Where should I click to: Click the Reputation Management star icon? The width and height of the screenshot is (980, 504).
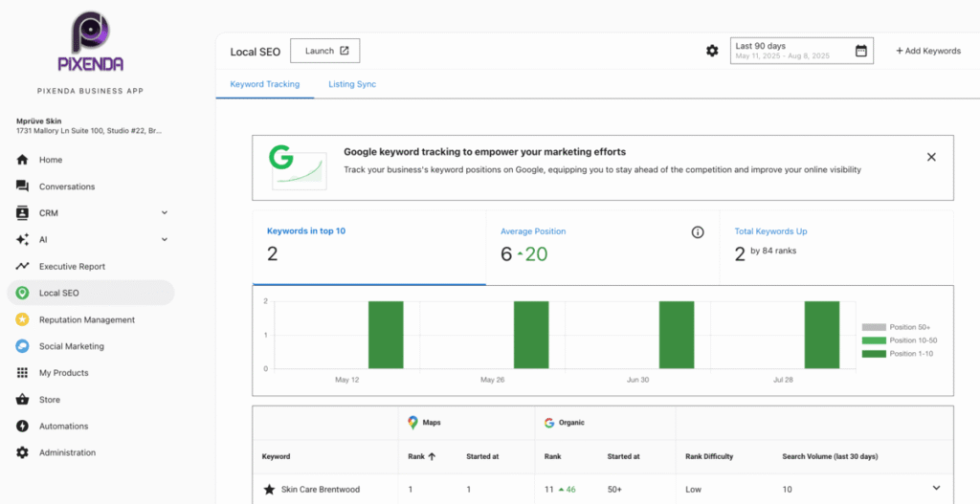point(22,319)
